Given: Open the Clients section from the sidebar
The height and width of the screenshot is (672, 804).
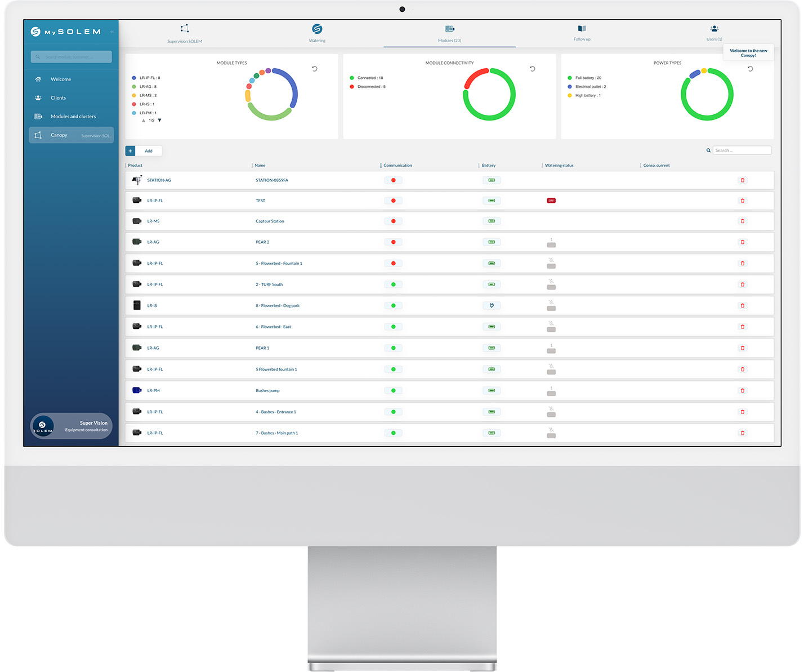Looking at the screenshot, I should point(58,97).
